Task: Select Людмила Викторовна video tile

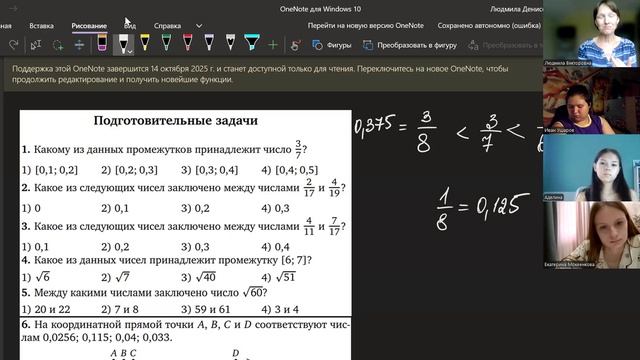Action: coord(591,33)
